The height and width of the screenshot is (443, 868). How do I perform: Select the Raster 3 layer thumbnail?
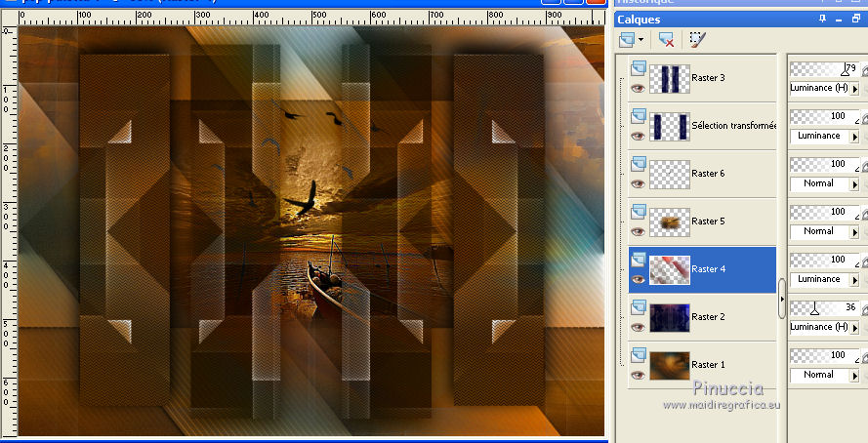[x=670, y=78]
